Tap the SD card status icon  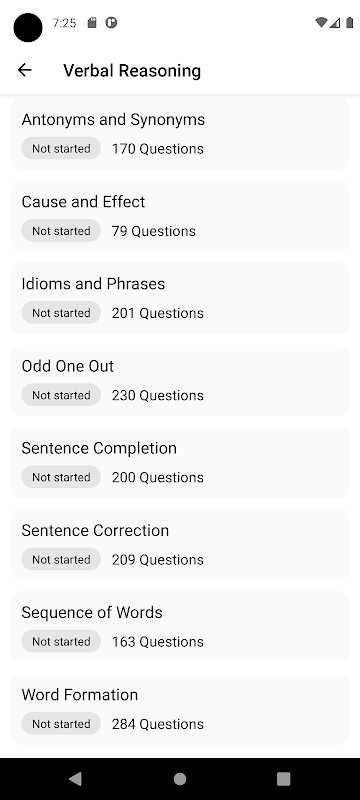92,22
